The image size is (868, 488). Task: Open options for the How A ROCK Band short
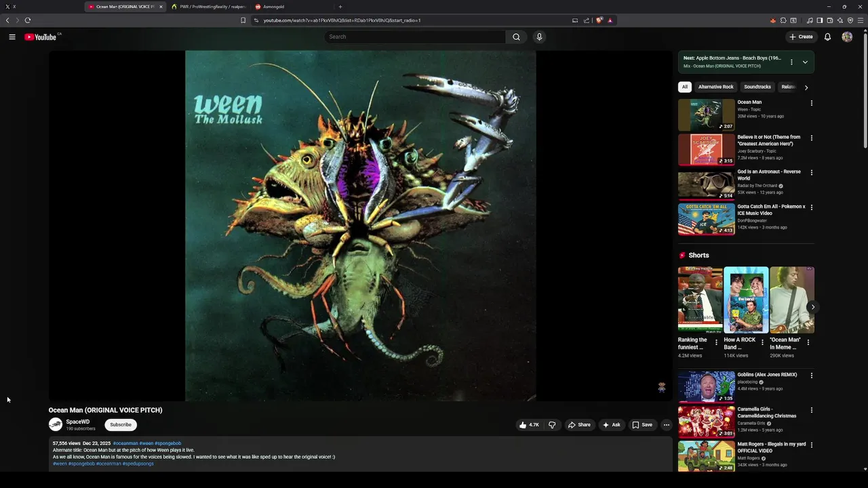[762, 342]
